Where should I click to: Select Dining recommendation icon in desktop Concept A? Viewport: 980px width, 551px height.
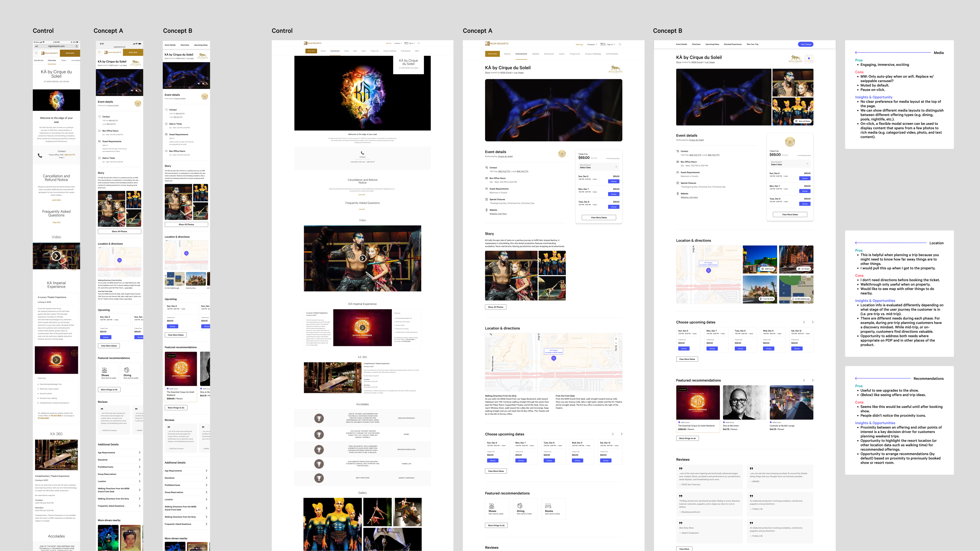[520, 506]
